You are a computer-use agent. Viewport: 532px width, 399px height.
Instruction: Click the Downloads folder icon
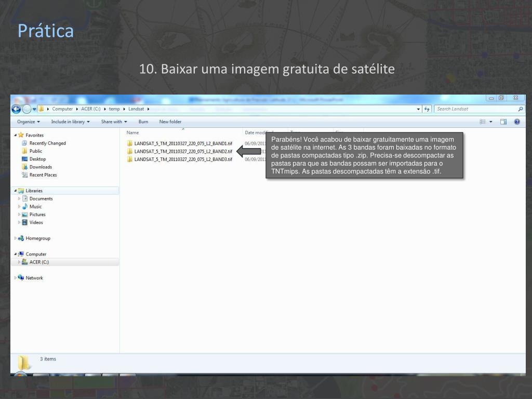25,167
